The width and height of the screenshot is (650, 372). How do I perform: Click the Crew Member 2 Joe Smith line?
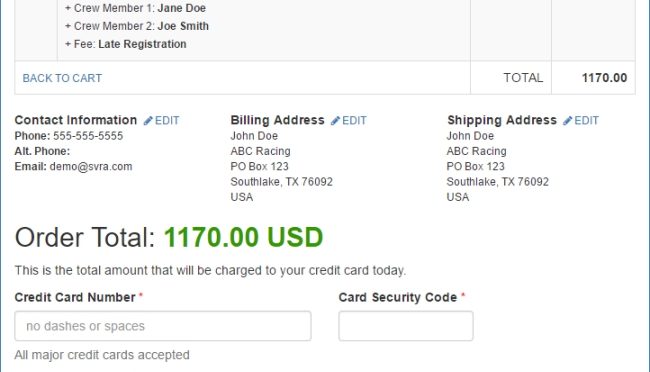point(137,26)
